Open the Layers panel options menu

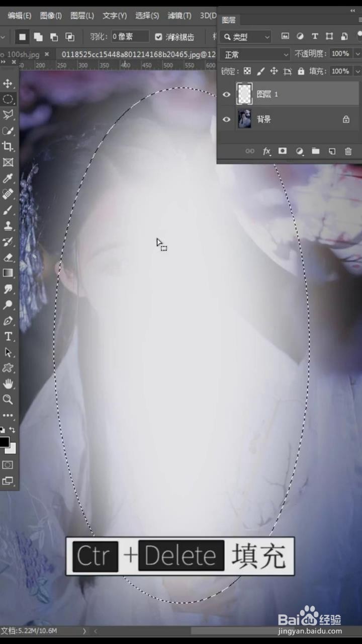coord(360,20)
